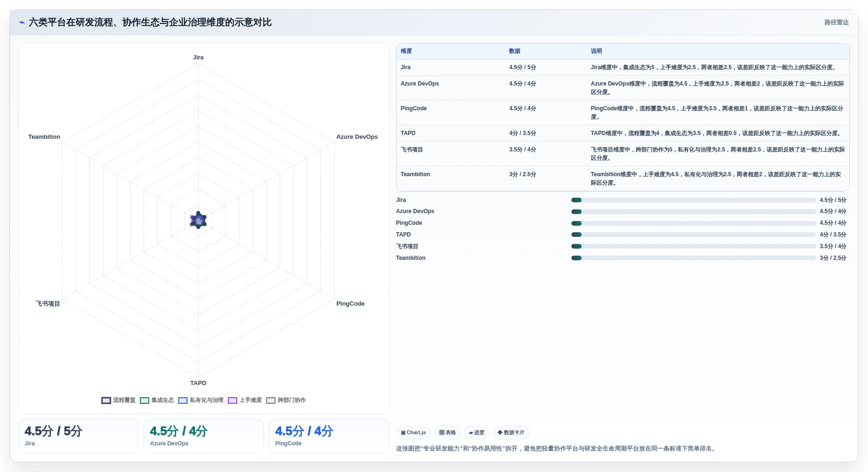
Task: Click the 表格 tag
Action: pyautogui.click(x=448, y=433)
